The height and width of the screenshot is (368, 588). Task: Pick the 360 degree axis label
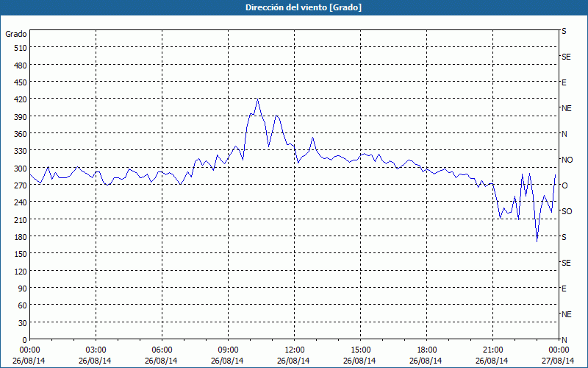click(x=21, y=134)
